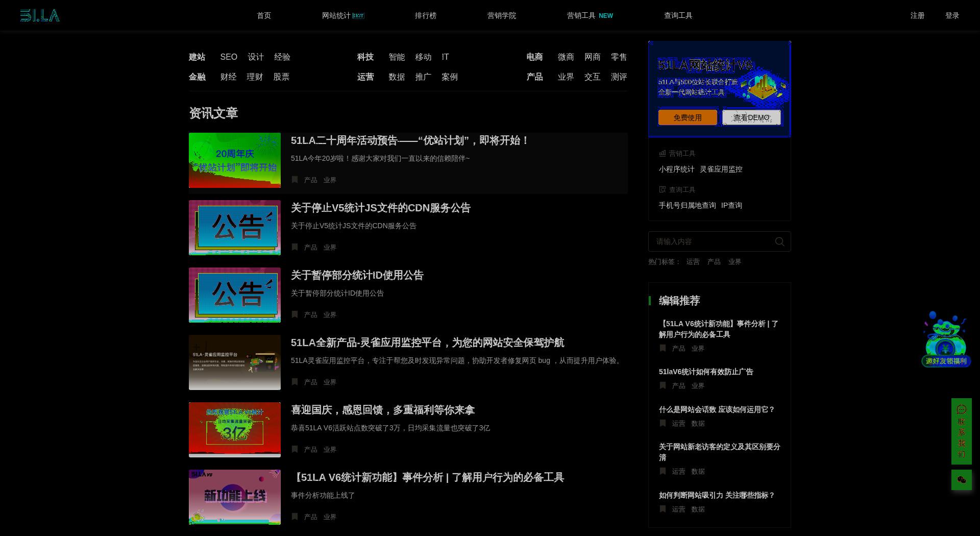
Task: Click 业界 tag under 事件分析 main article
Action: 330,517
